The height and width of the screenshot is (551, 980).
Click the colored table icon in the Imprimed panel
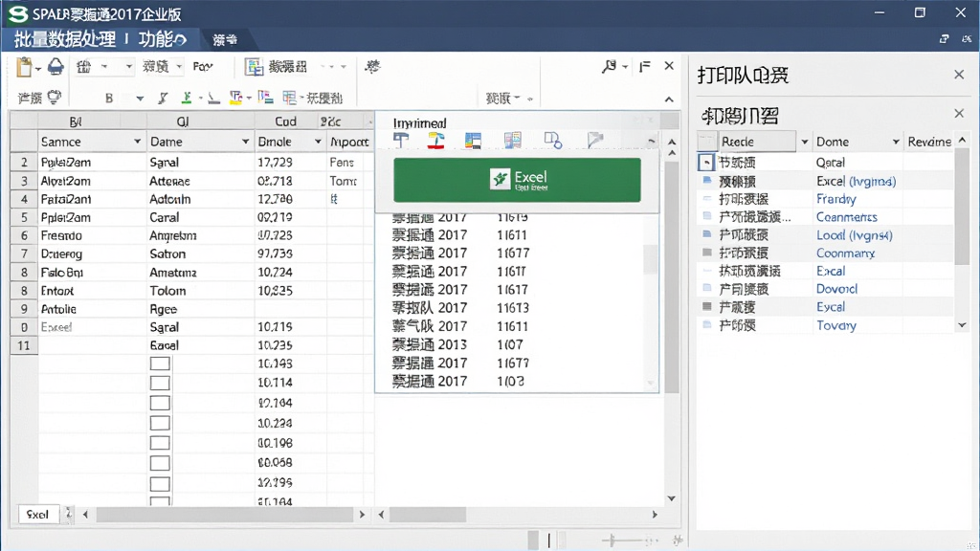[x=473, y=141]
